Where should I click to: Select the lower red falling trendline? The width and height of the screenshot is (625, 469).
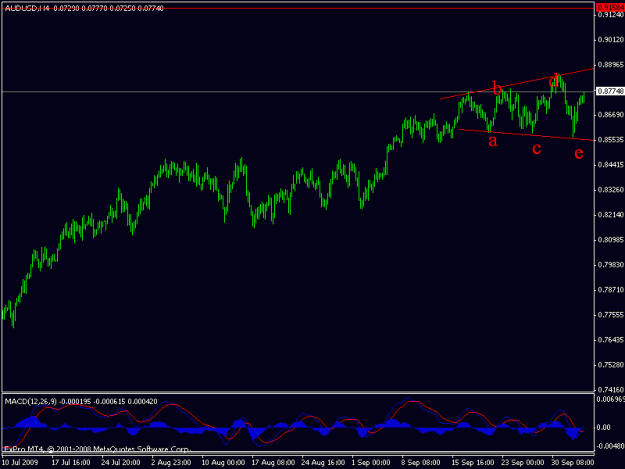pos(526,135)
